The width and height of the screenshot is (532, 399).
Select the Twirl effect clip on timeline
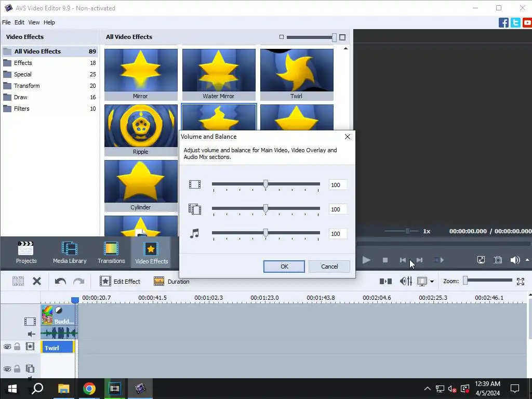tap(57, 348)
